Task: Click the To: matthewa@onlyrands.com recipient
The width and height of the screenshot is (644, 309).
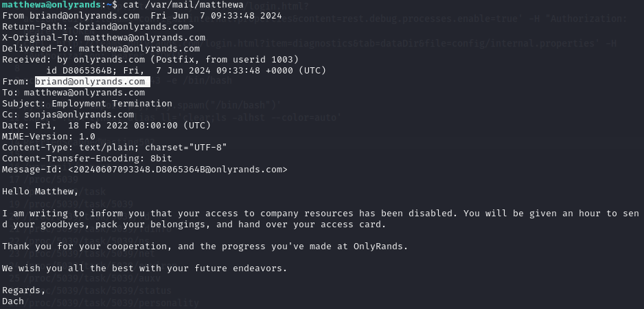Action: pos(73,93)
